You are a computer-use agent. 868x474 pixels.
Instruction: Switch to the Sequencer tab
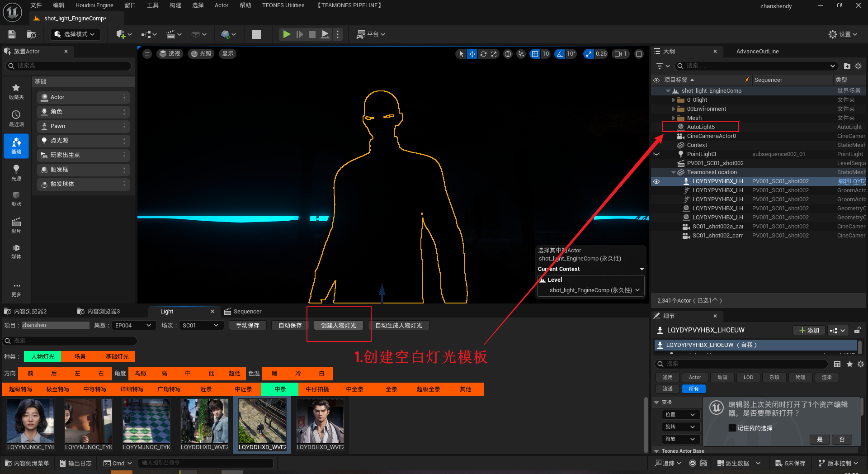(247, 311)
